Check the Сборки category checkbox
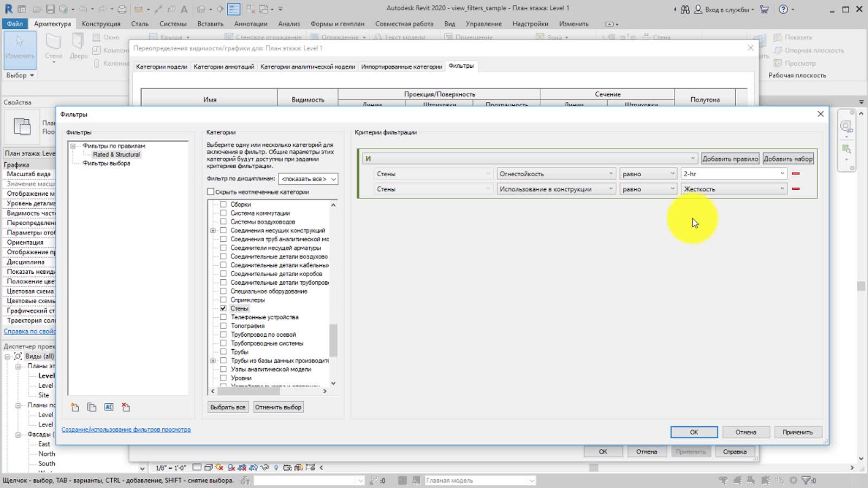 click(x=223, y=204)
